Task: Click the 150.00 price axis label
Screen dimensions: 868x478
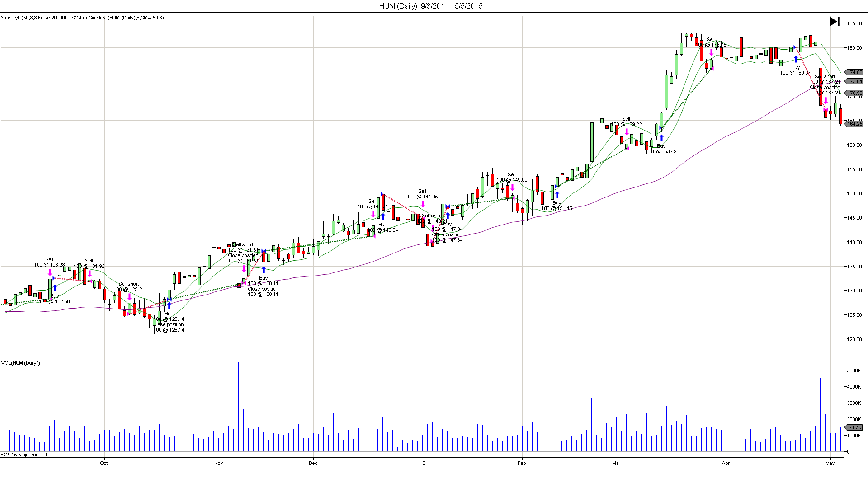Action: point(854,193)
